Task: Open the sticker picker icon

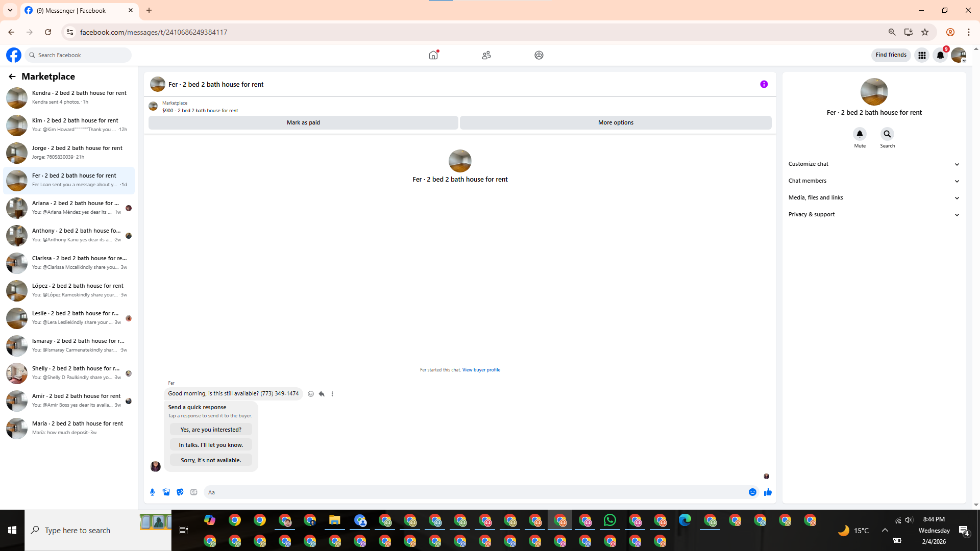Action: [180, 492]
